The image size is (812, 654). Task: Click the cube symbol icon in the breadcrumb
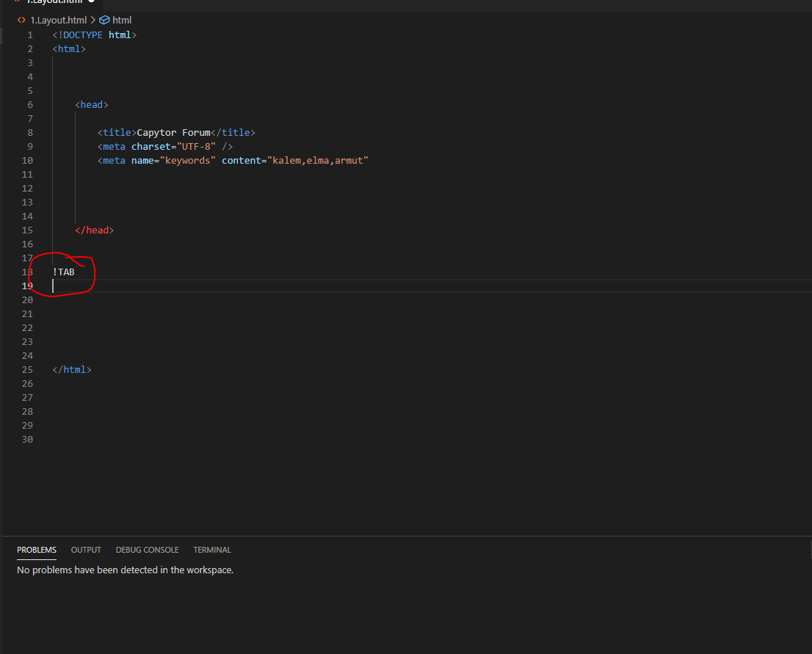pos(104,21)
